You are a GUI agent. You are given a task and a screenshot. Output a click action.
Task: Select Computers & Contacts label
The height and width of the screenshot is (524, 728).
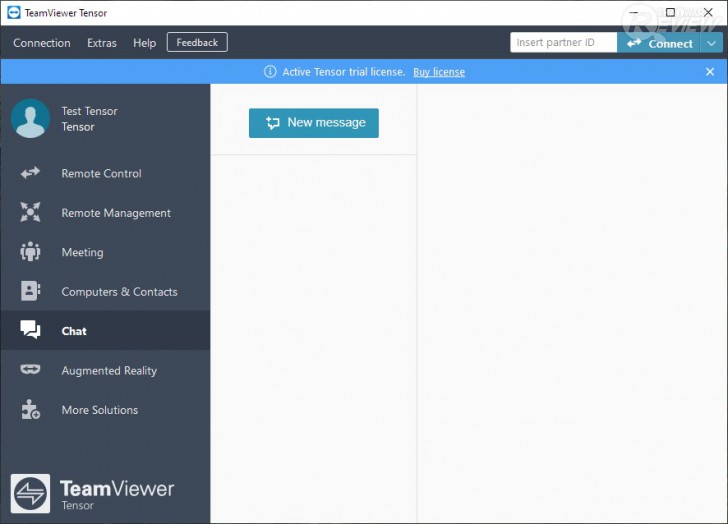(119, 292)
